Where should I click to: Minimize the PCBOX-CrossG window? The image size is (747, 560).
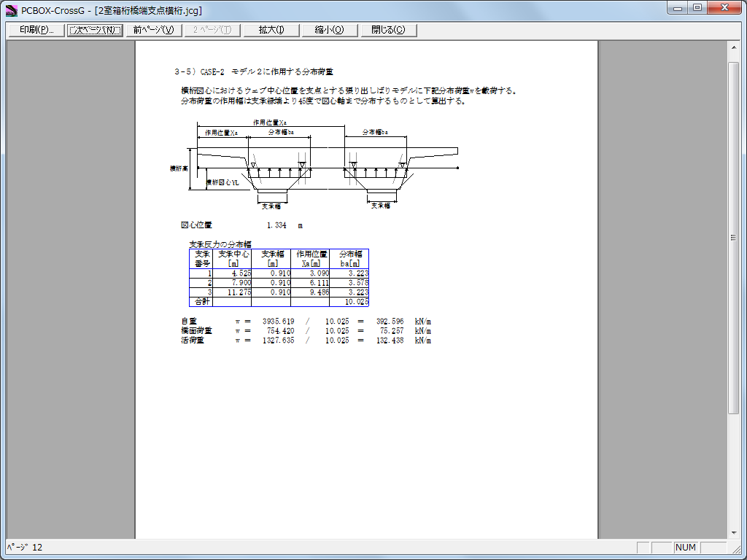pos(679,8)
